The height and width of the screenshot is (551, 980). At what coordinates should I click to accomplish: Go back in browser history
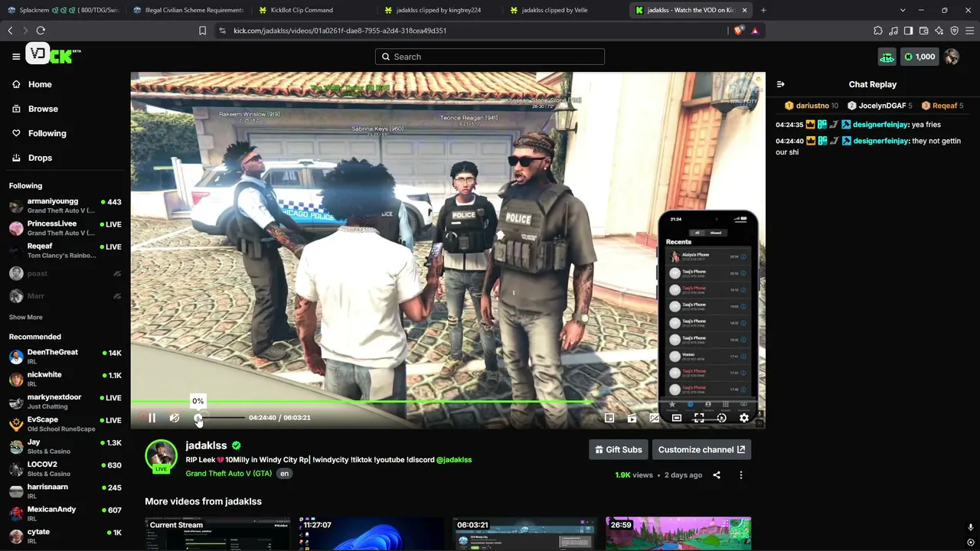pyautogui.click(x=10, y=31)
